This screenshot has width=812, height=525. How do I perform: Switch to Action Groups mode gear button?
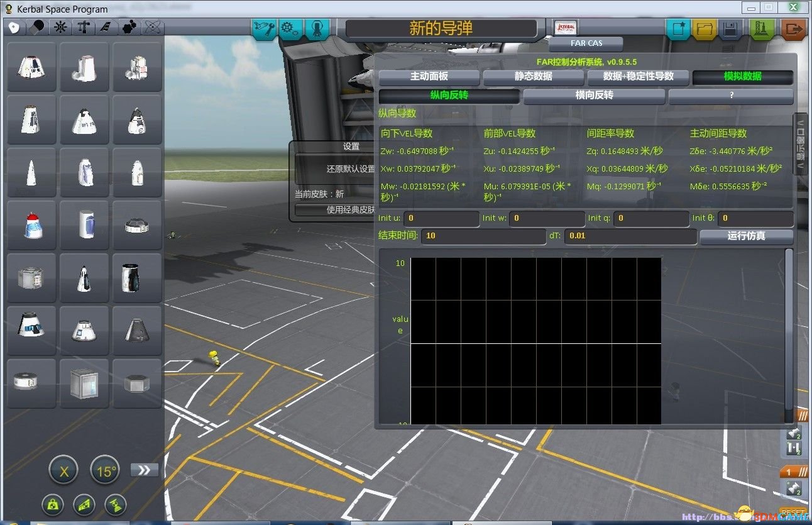[290, 29]
